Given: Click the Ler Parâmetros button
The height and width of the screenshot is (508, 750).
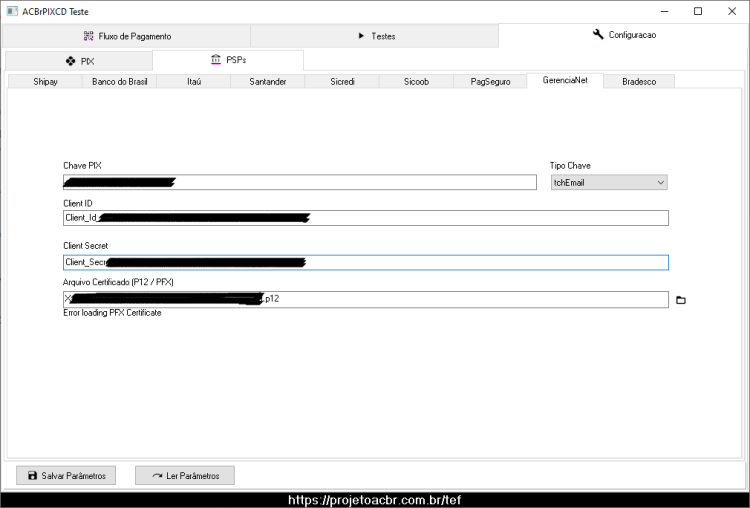Looking at the screenshot, I should 185,475.
